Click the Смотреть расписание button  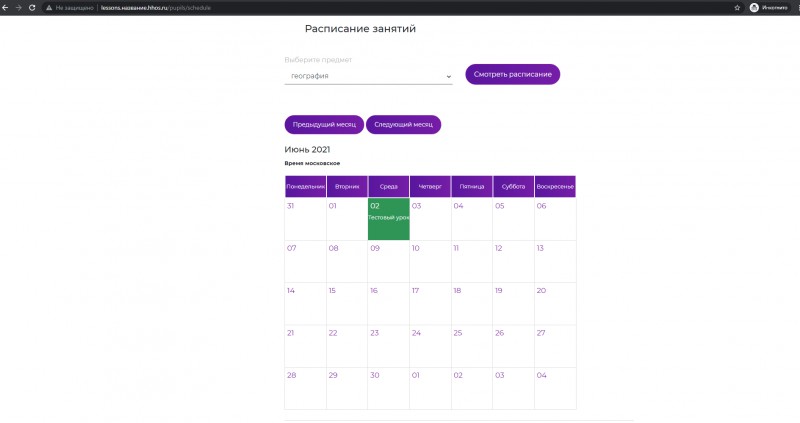[512, 74]
